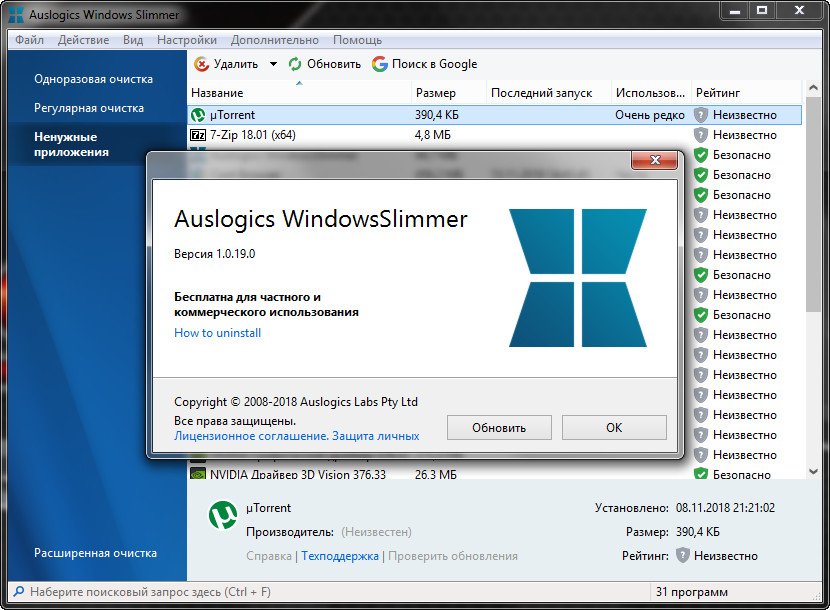Sort the list by the Рейтинг column
This screenshot has width=830, height=610.
click(747, 93)
